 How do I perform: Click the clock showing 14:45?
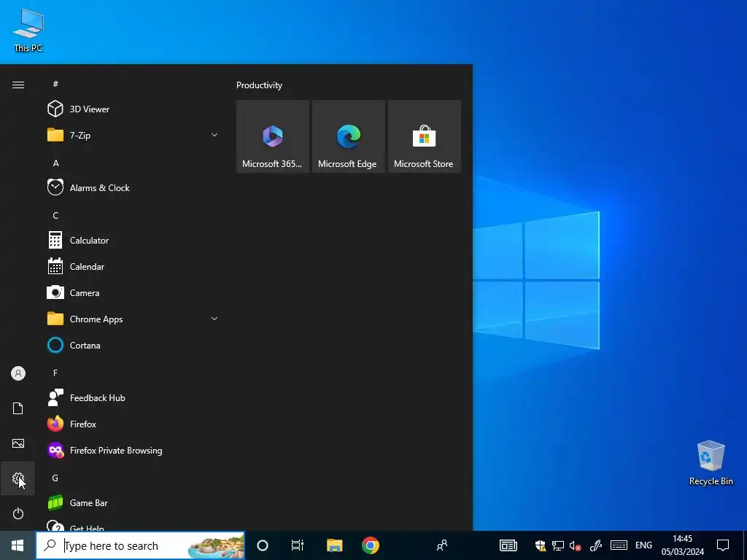(x=682, y=545)
